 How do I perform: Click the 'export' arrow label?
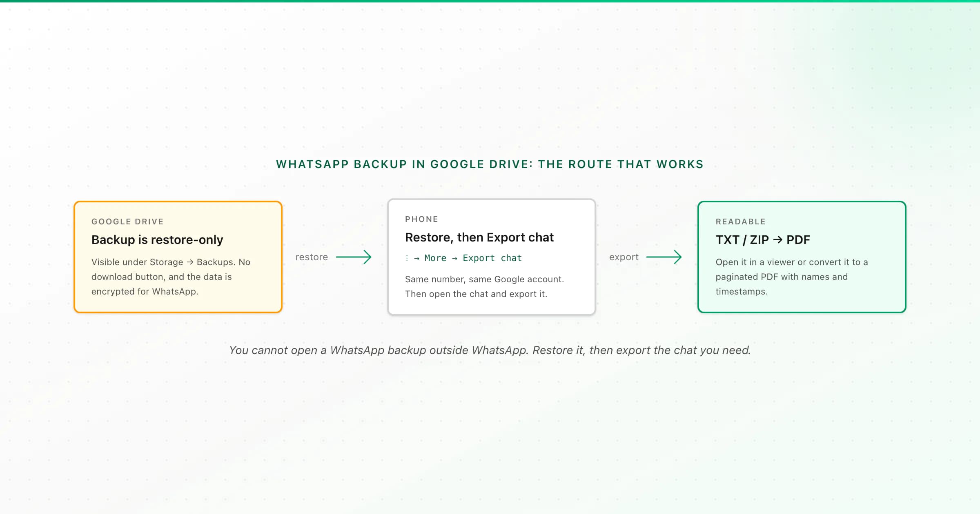tap(624, 257)
